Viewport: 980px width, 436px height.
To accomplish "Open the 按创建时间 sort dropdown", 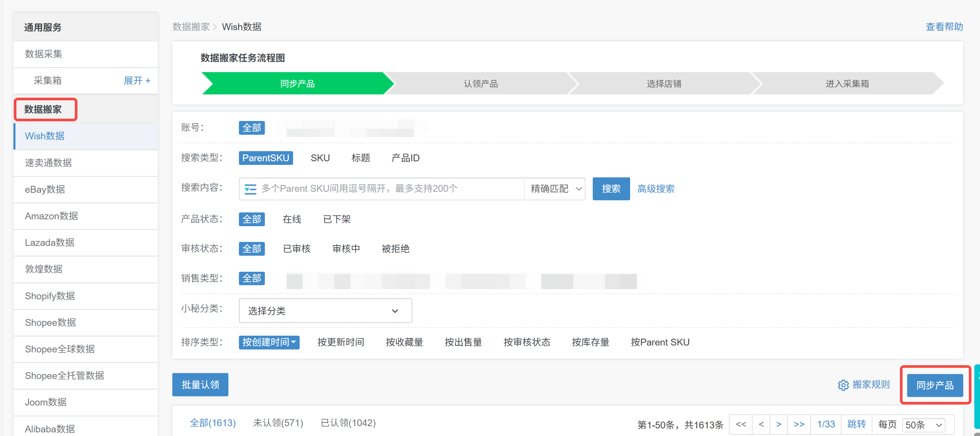I will [269, 342].
